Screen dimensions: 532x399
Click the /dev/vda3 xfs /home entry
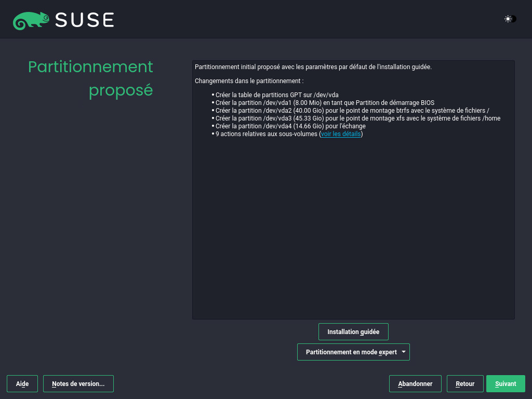tap(358, 118)
